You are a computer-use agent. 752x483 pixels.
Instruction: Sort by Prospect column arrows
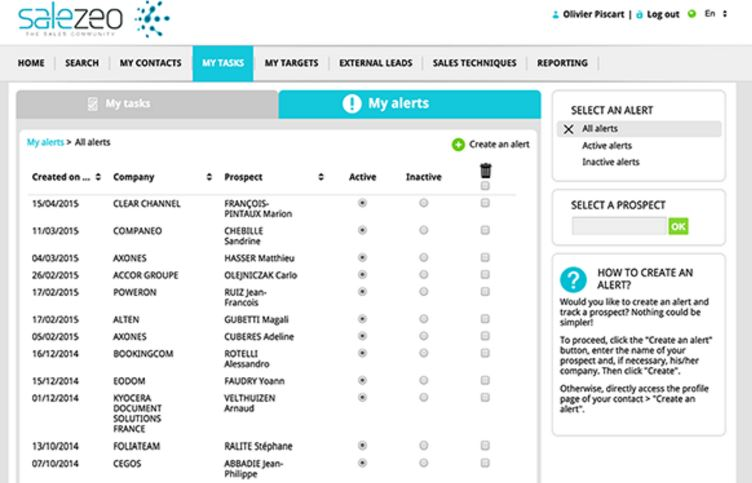(x=321, y=177)
